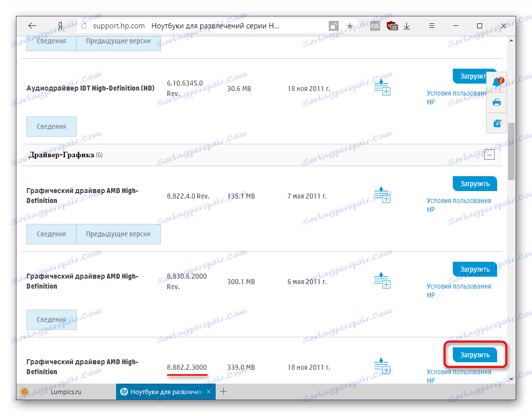Click the padlock protection icon in address bar
This screenshot has height=416, width=532.
click(x=334, y=26)
